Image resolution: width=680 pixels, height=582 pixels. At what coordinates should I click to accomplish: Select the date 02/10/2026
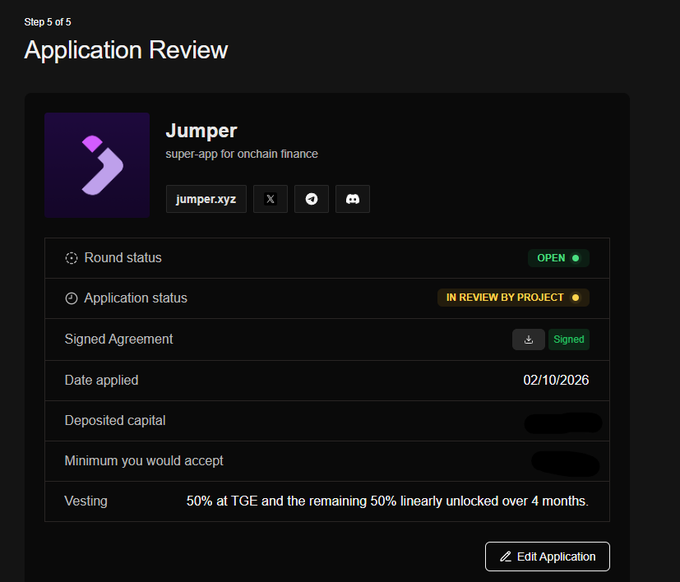click(x=556, y=380)
